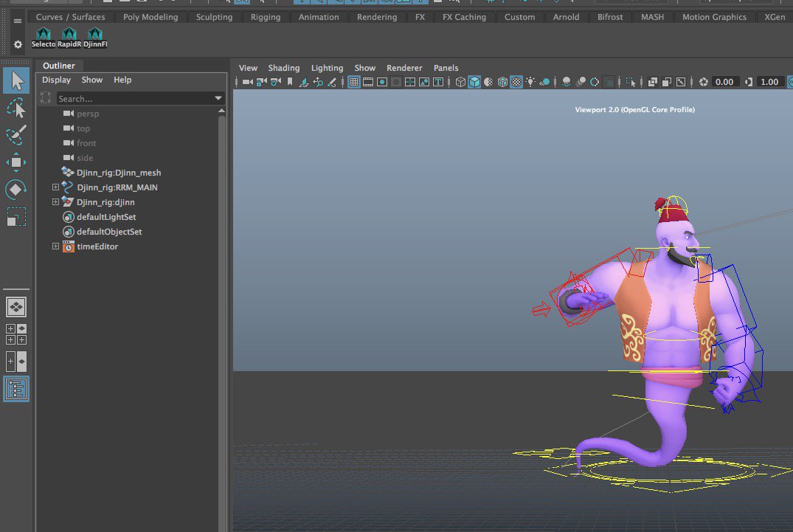Click the exposure icon beside 0.00
The width and height of the screenshot is (793, 532).
(704, 82)
